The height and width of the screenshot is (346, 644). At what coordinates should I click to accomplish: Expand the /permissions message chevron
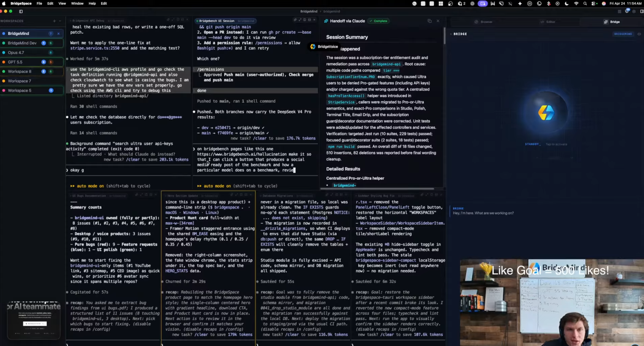tap(194, 69)
